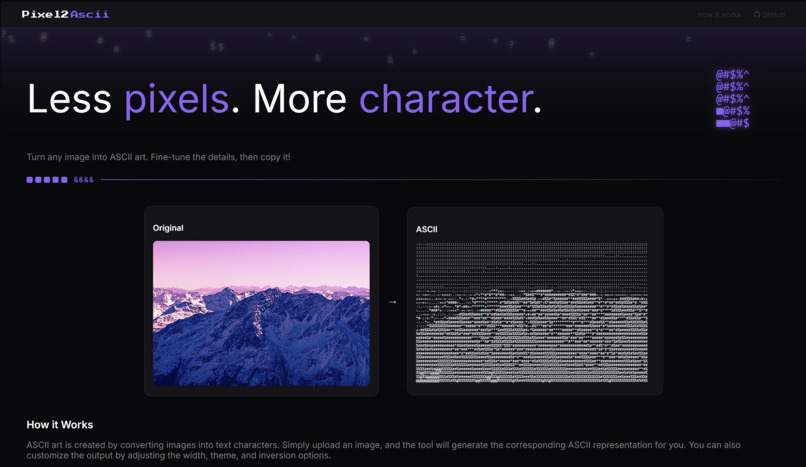Click the purple @#$%^ ASCII block graphic

click(x=732, y=99)
